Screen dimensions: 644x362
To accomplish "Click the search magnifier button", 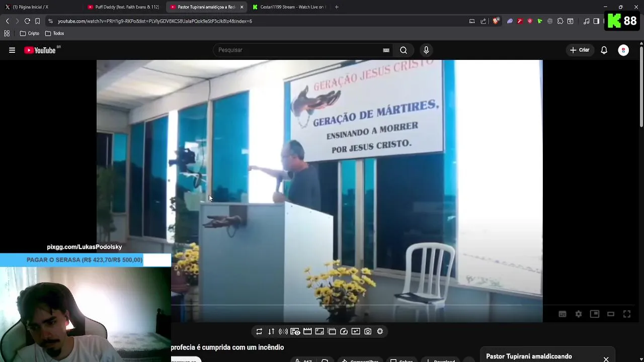I will click(x=404, y=50).
